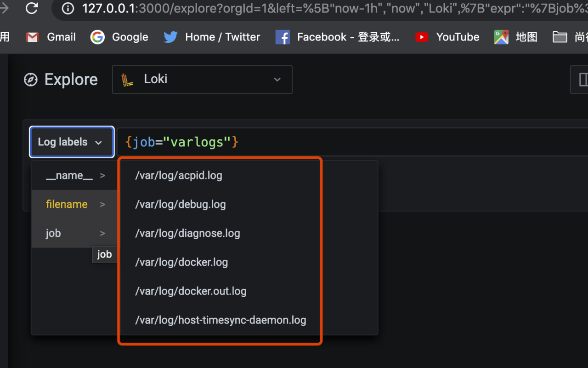Open the Twitter Home bookmark
This screenshot has width=588, height=368.
212,37
